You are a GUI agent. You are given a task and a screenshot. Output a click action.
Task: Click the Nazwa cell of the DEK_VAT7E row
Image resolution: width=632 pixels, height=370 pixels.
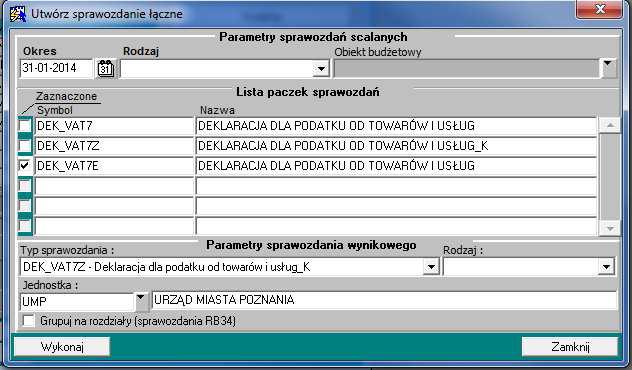click(396, 165)
